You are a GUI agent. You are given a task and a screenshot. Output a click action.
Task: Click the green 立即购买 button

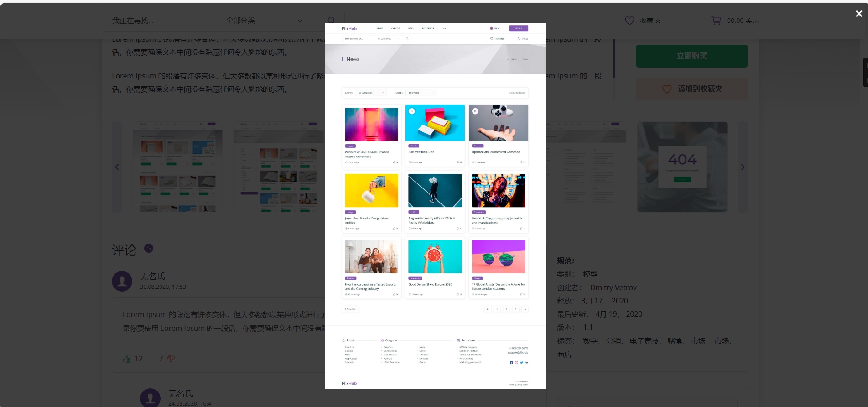point(691,56)
